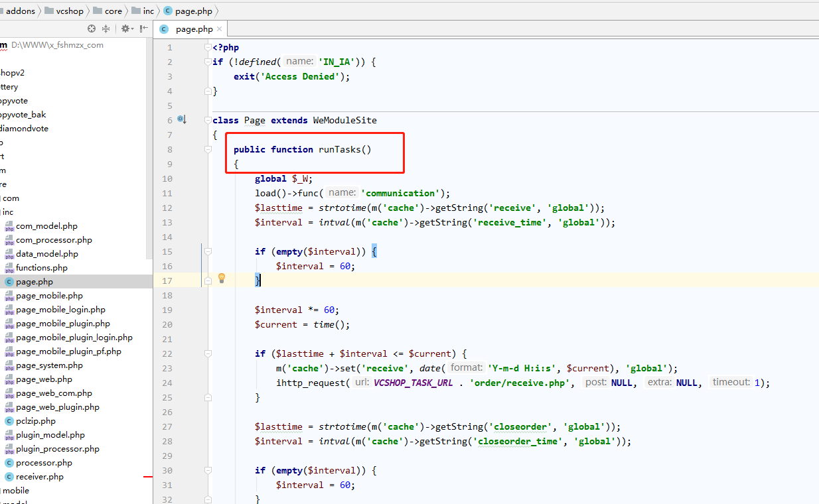
Task: Select the mobile folder in the tree
Action: (x=16, y=491)
